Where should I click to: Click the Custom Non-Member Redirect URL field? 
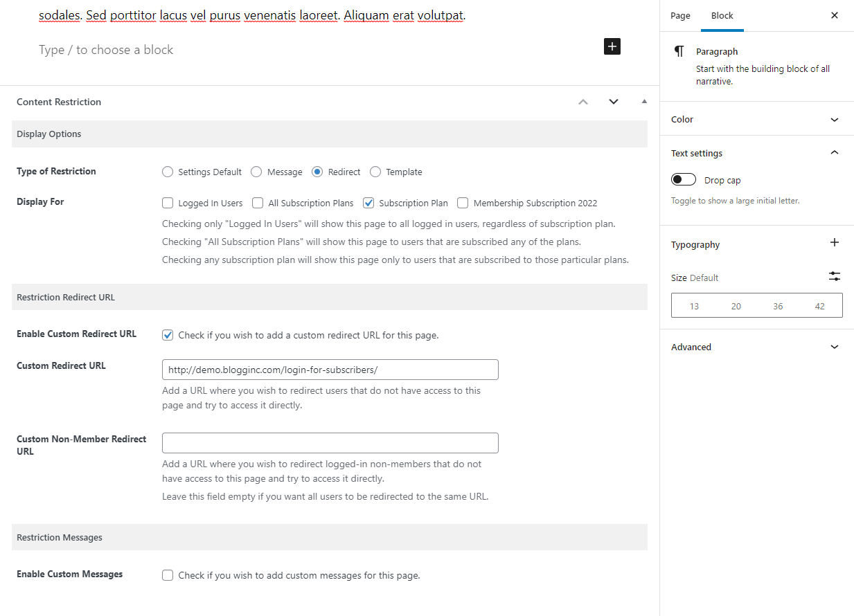[x=330, y=443]
